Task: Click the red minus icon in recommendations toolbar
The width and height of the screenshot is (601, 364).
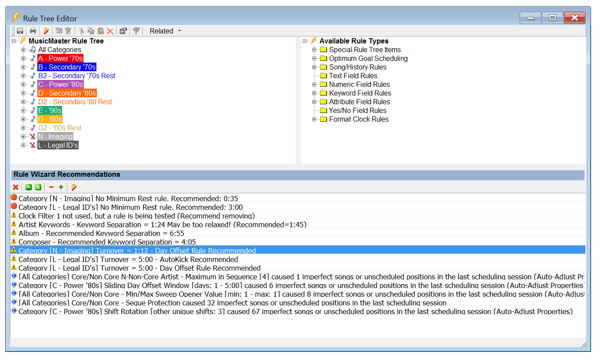Action: (x=51, y=187)
